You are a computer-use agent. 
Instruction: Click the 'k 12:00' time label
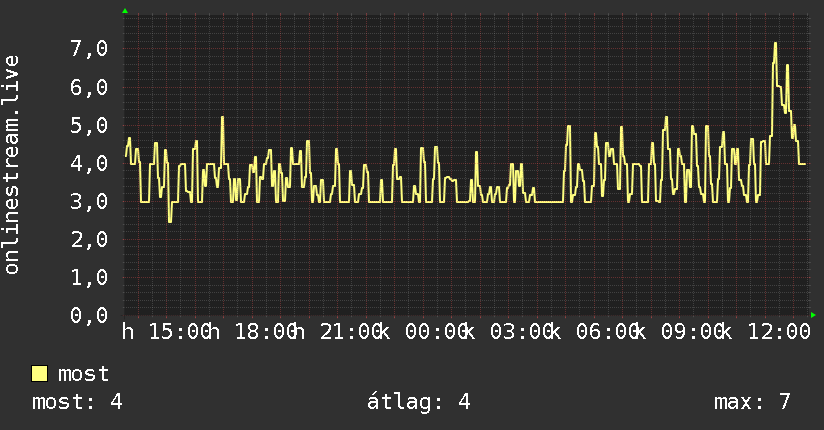coord(765,332)
